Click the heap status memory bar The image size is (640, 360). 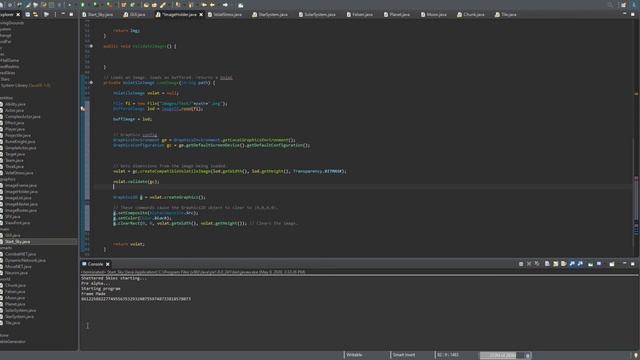[x=501, y=356]
